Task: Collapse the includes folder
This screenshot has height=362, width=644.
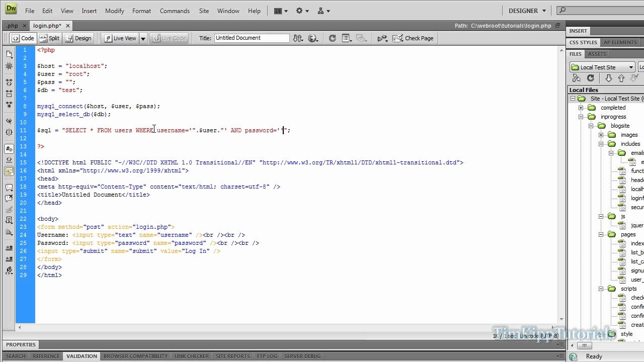Action: pos(601,144)
